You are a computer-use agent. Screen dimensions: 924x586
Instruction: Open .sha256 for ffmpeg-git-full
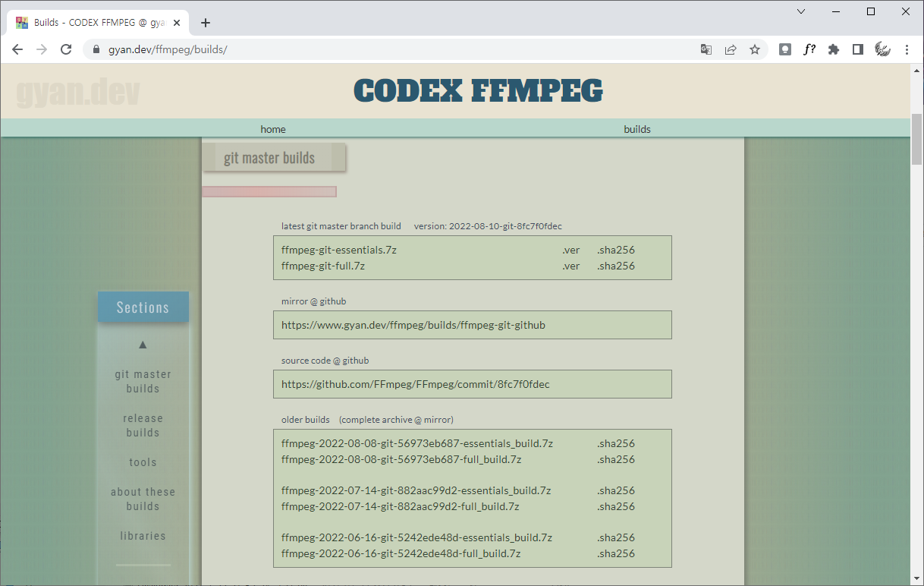pos(615,266)
